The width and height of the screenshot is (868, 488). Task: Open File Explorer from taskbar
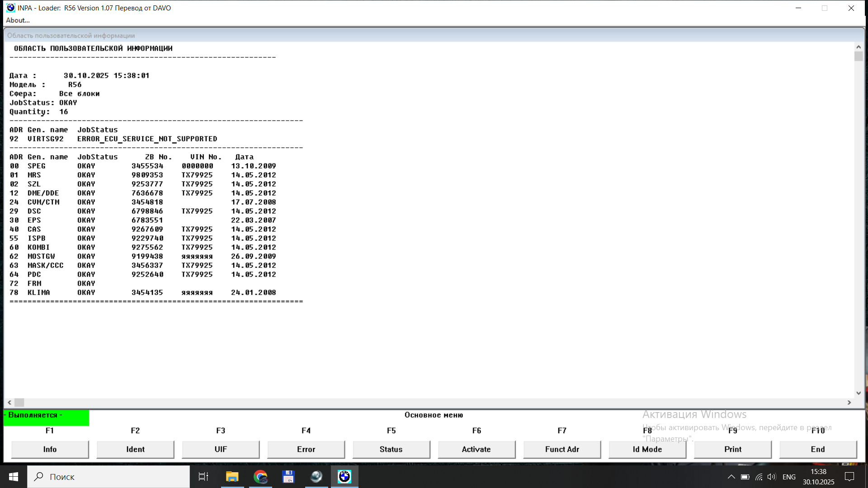click(232, 477)
